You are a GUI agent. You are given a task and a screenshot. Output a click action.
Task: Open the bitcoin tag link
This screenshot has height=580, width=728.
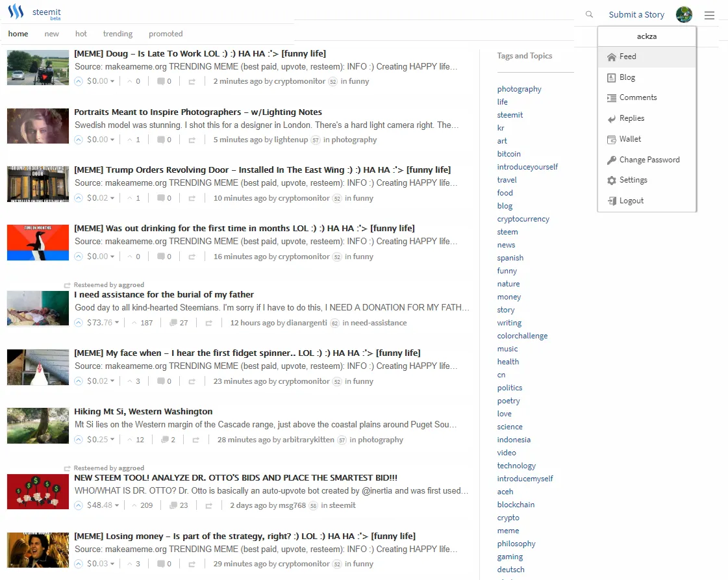coord(509,154)
